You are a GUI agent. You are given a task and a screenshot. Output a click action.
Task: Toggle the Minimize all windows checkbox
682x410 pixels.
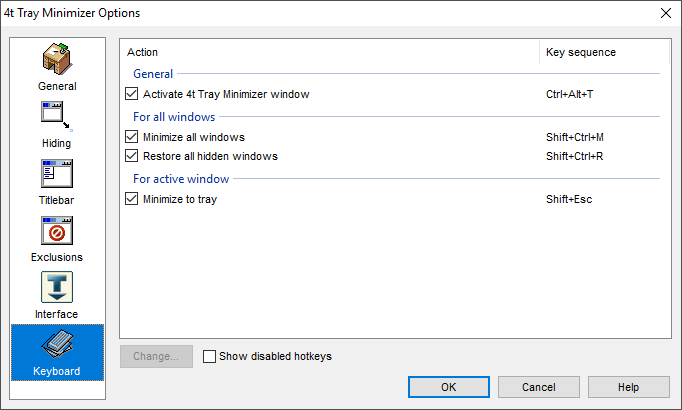(132, 137)
